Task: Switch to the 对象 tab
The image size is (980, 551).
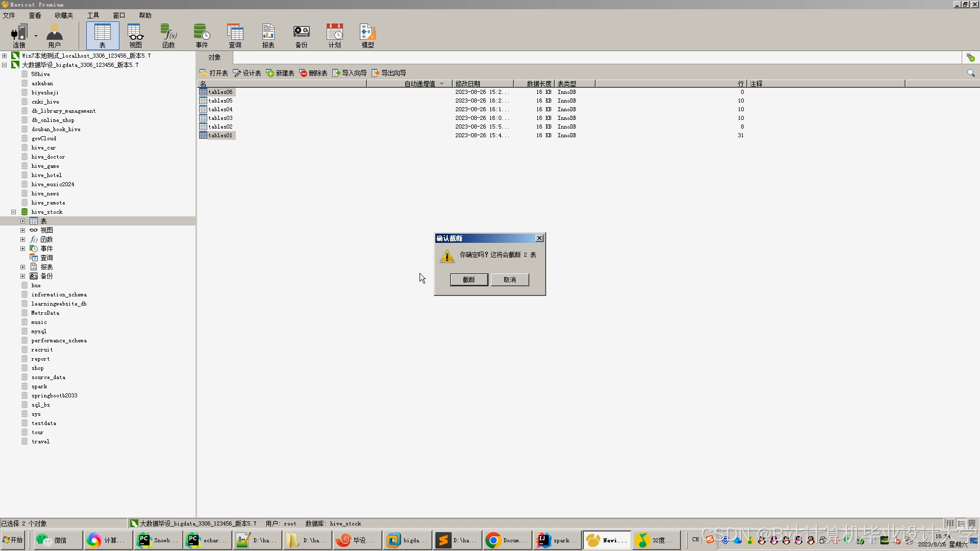Action: pyautogui.click(x=214, y=58)
